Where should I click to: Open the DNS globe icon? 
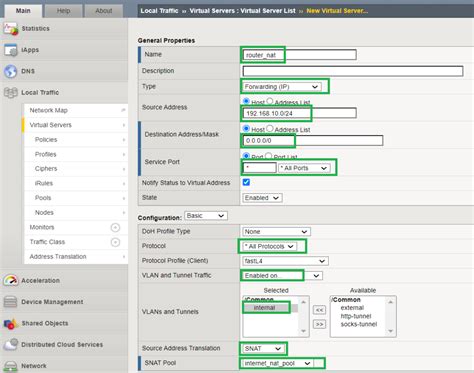[11, 71]
